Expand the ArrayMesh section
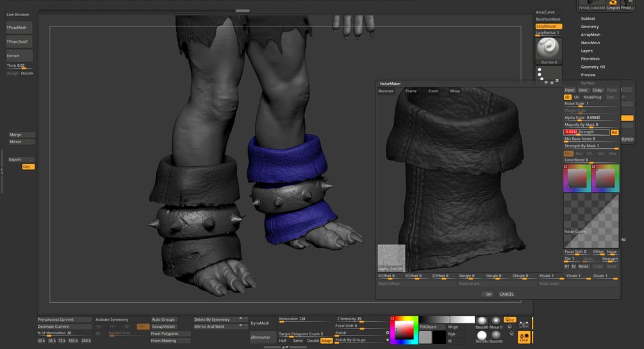Image resolution: width=644 pixels, height=349 pixels. [x=590, y=35]
